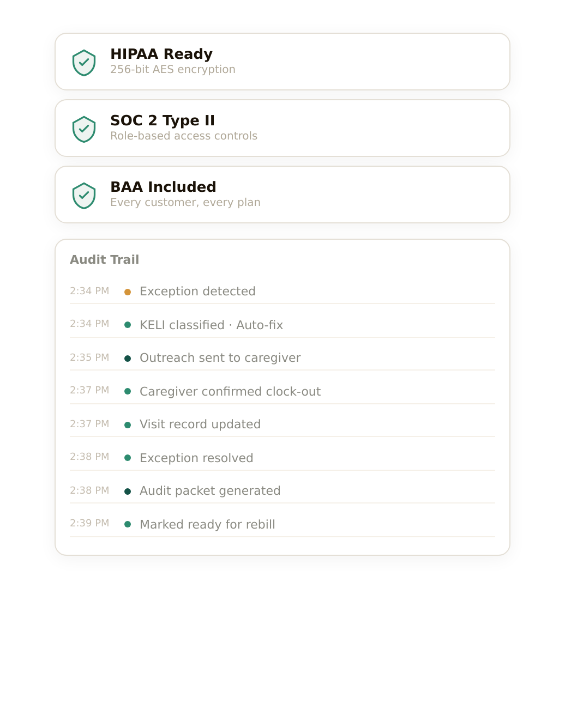Click the 2:35 PM timestamp
Screen dimensions: 565x728
pyautogui.click(x=89, y=357)
